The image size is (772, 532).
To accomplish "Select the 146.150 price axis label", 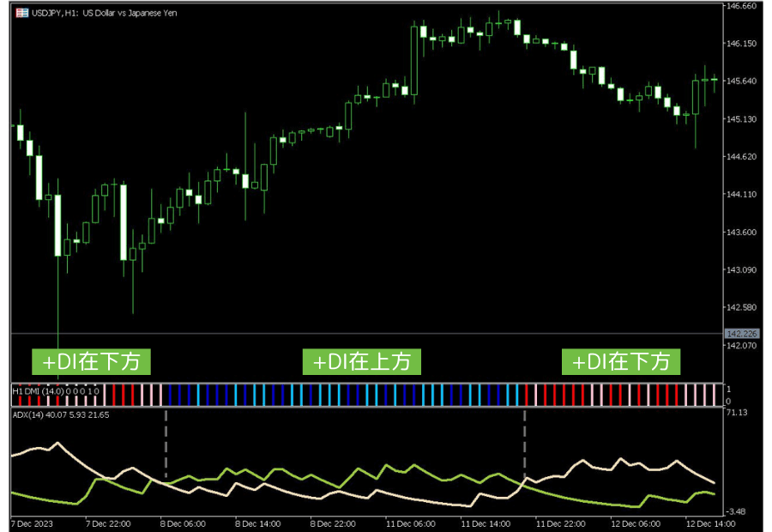I will 742,44.
